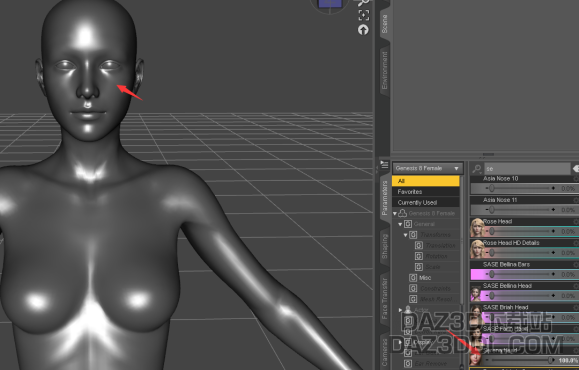Open the Genesis 8 Female node dropdown
This screenshot has width=579, height=370.
coord(427,168)
